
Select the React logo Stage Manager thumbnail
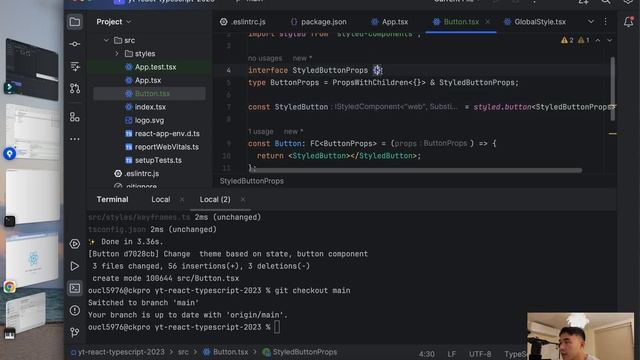(33, 260)
